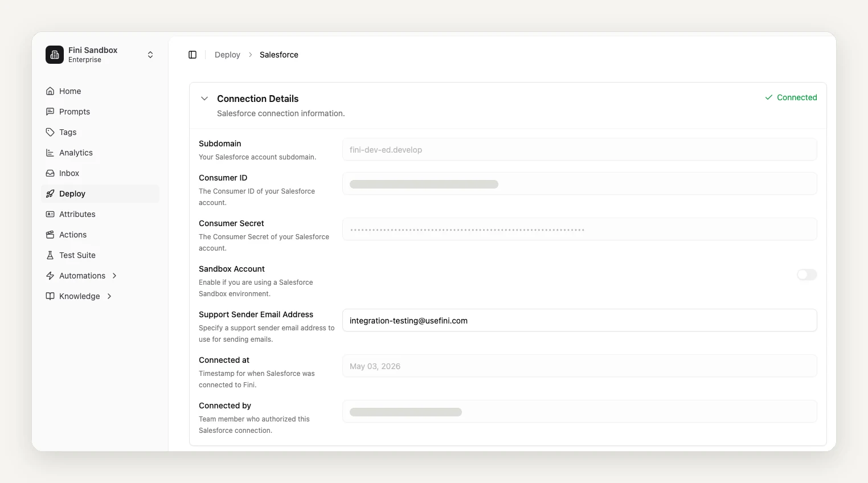Viewport: 868px width, 483px height.
Task: Click the Home house icon in sidebar
Action: point(50,91)
